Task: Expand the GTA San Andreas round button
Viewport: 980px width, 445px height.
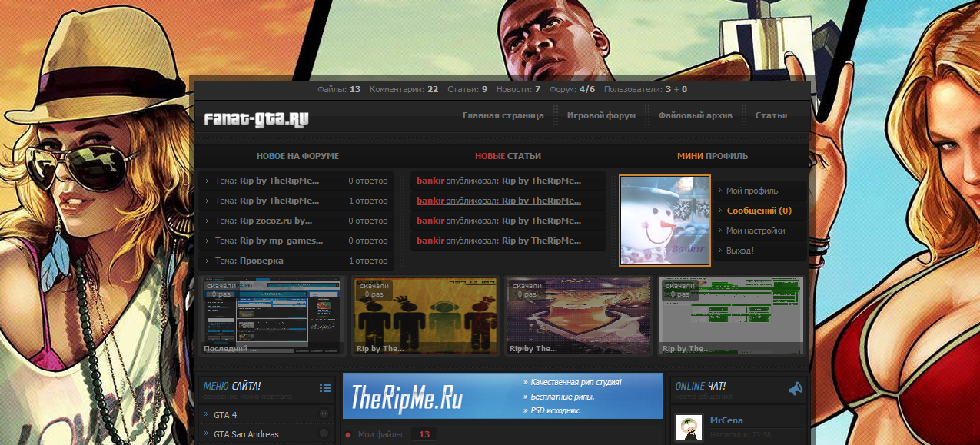Action: click(x=324, y=434)
